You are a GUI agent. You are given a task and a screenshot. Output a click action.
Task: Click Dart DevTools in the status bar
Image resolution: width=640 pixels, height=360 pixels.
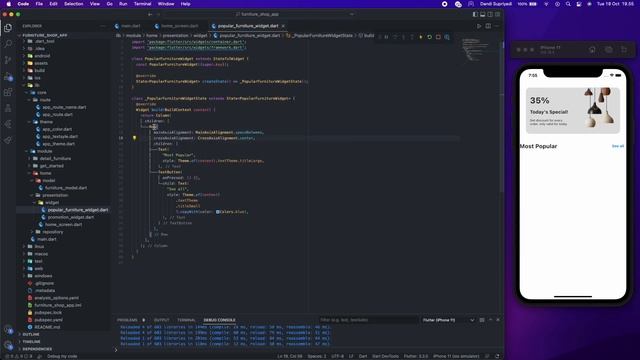(x=385, y=356)
